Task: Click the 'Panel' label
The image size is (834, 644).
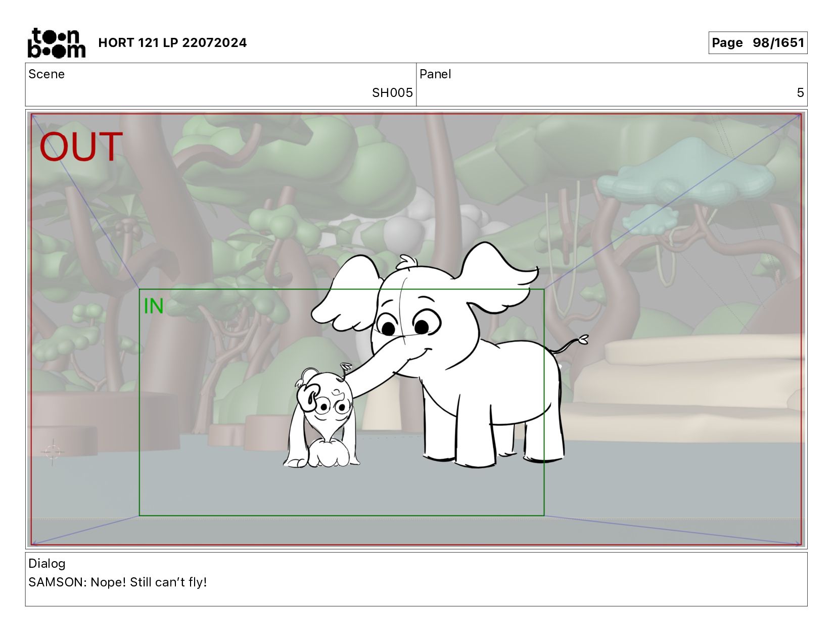Action: pyautogui.click(x=435, y=74)
